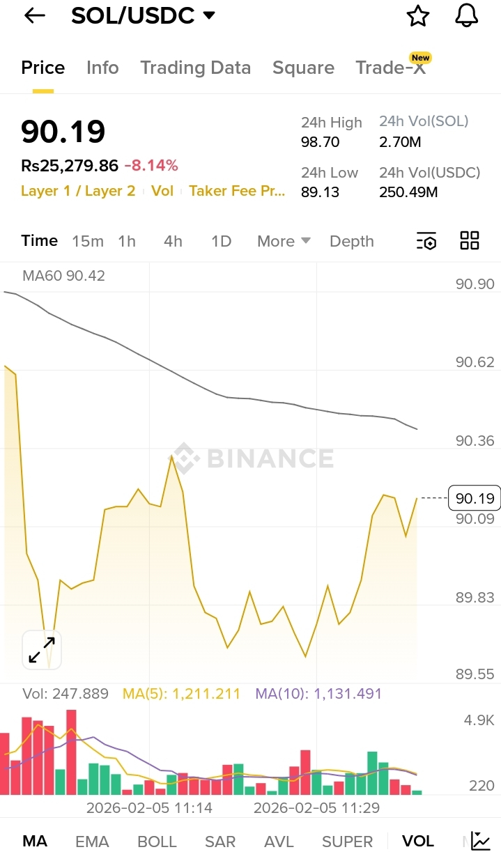Screen dimensions: 501x868
Task: Expand chart to fullscreen with arrows icon
Action: pyautogui.click(x=42, y=650)
